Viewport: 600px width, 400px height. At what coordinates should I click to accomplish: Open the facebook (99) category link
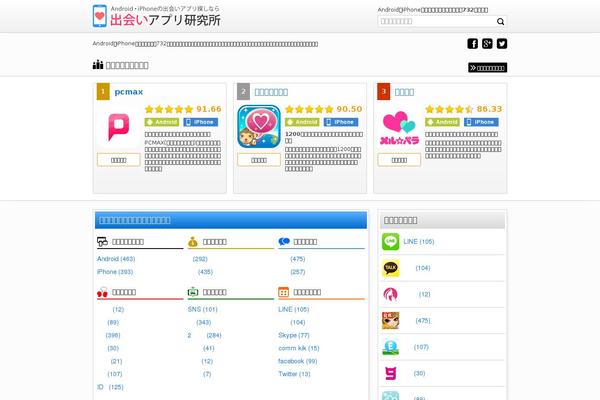tap(298, 361)
